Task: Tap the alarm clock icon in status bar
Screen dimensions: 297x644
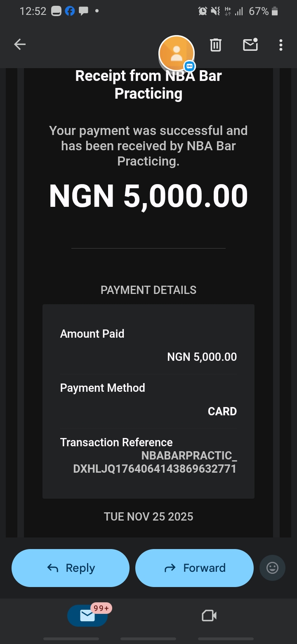Action: point(203,12)
